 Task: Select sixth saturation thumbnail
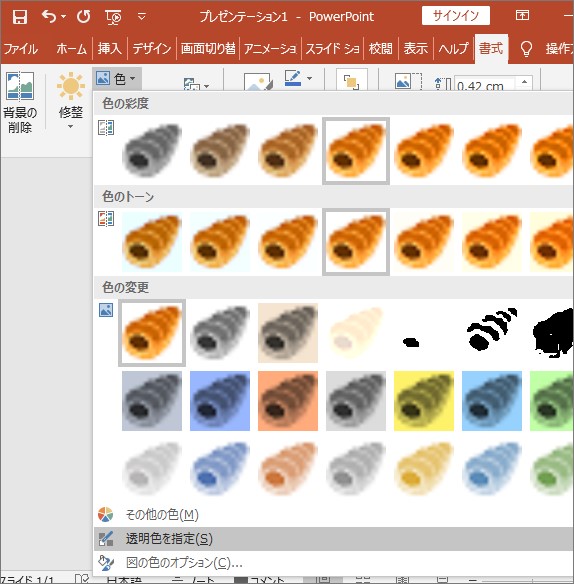[492, 150]
